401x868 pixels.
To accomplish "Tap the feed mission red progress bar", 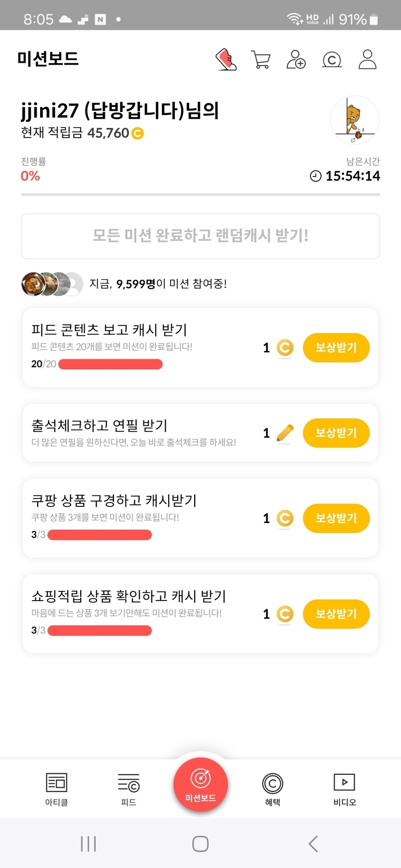I will coord(110,364).
